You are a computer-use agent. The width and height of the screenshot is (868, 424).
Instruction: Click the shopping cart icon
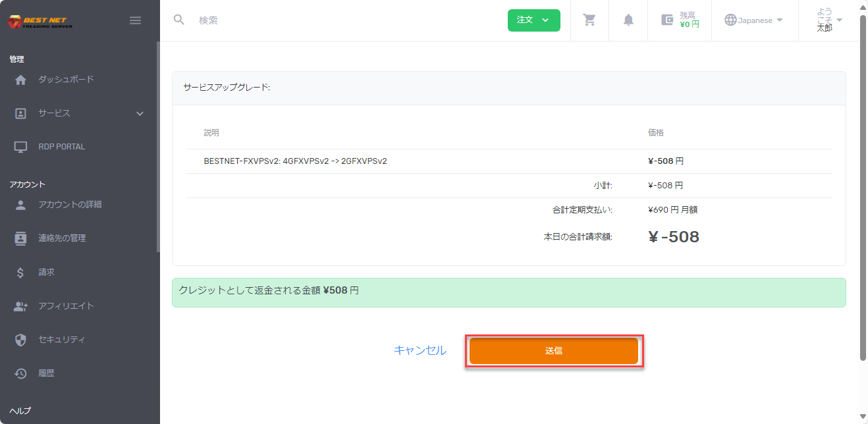(589, 20)
